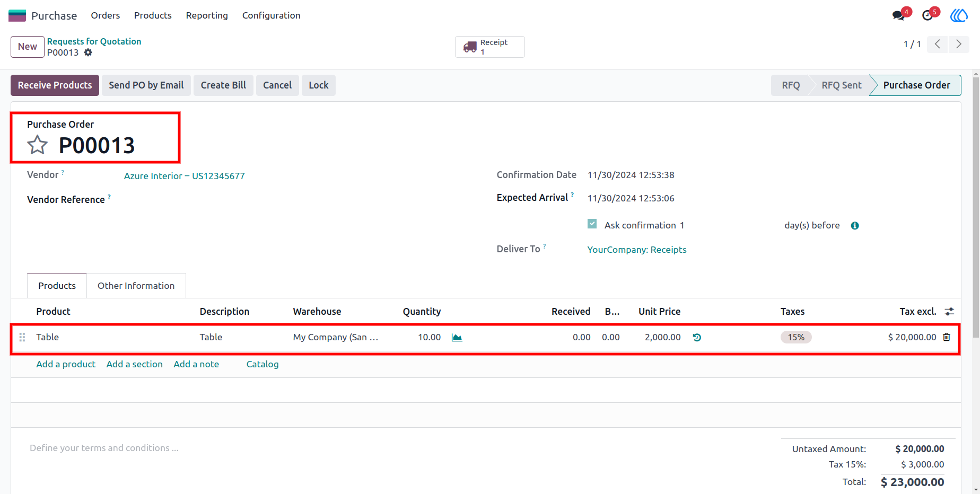This screenshot has height=494, width=980.
Task: Open the Orders menu
Action: [106, 15]
